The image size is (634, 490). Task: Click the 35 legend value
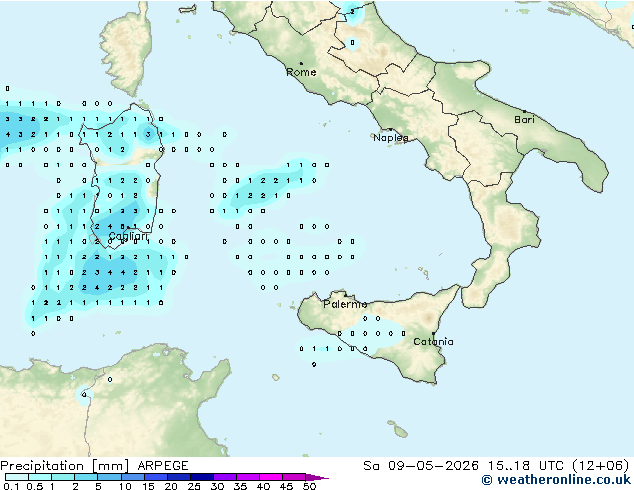240,486
